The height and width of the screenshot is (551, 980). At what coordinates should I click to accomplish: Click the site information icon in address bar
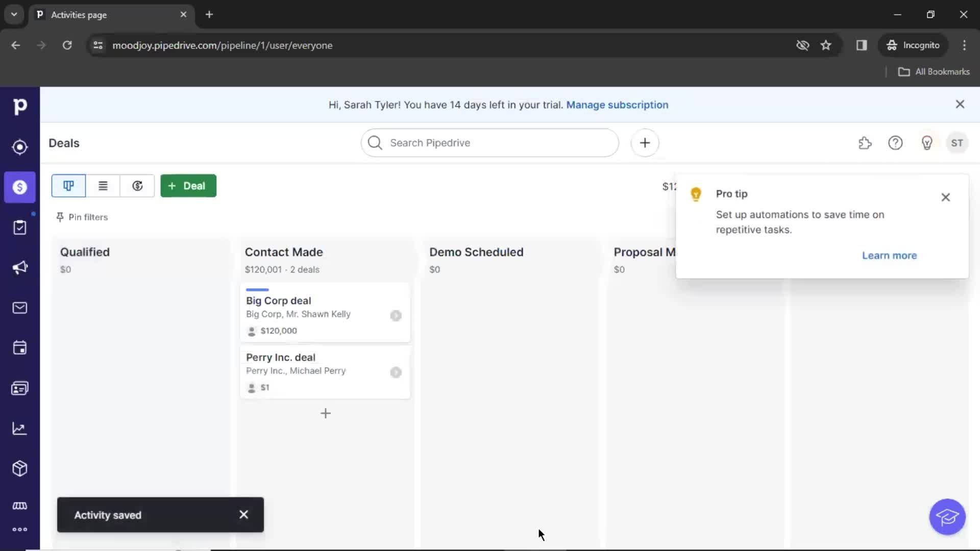(98, 45)
